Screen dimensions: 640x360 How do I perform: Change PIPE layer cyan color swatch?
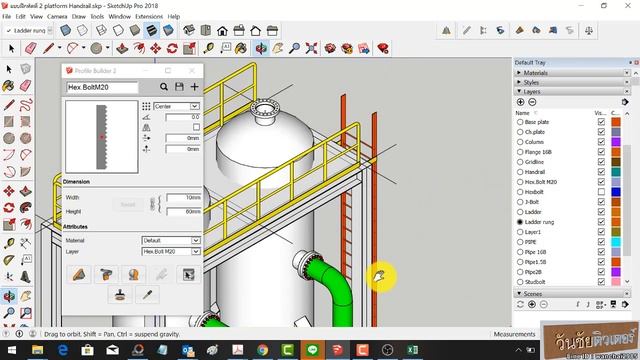click(616, 242)
